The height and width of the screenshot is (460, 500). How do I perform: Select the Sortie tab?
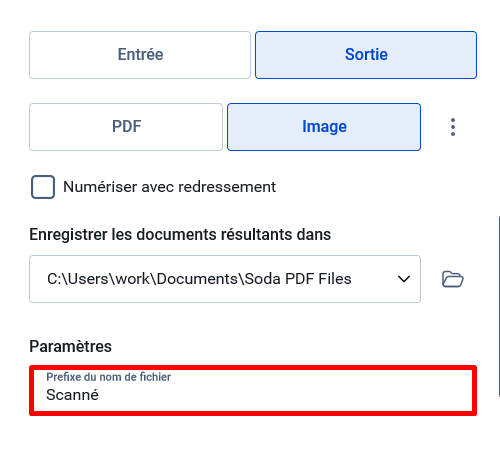point(366,55)
